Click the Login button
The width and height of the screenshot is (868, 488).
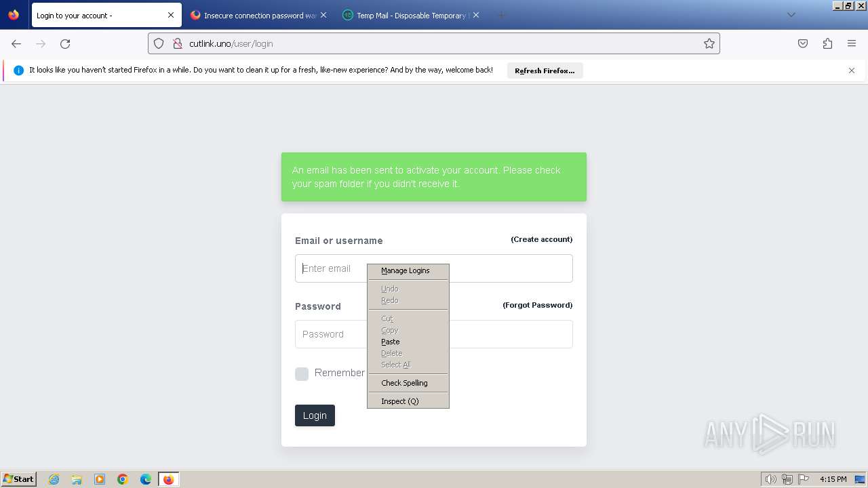tap(315, 415)
